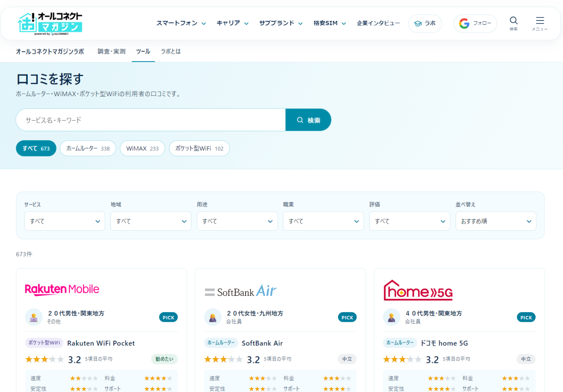Image resolution: width=563 pixels, height=392 pixels.
Task: Click avatar of 20代男性・関東地方 reviewer
Action: pos(34,317)
